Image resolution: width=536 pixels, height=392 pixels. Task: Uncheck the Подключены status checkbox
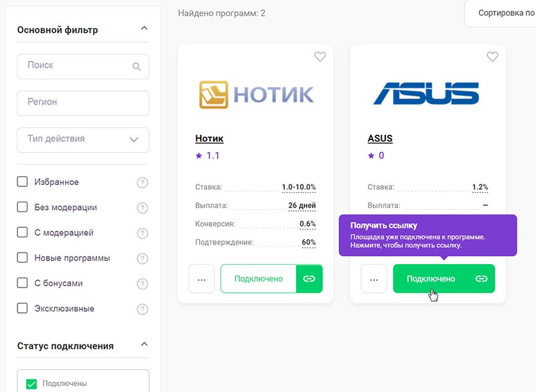tap(31, 384)
